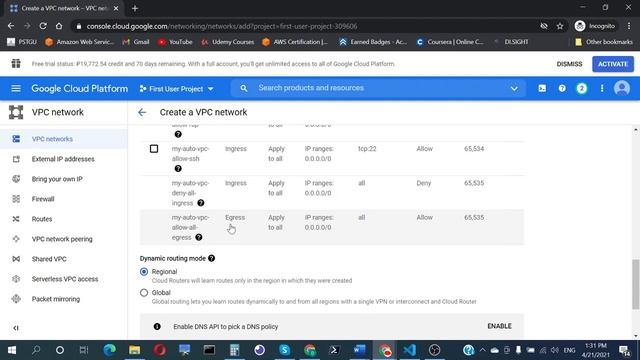Click search magnifier icon in search bar

pyautogui.click(x=244, y=88)
